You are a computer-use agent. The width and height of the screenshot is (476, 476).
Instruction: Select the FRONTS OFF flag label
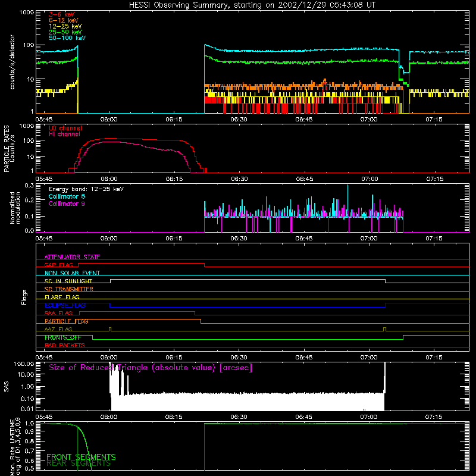pos(62,337)
